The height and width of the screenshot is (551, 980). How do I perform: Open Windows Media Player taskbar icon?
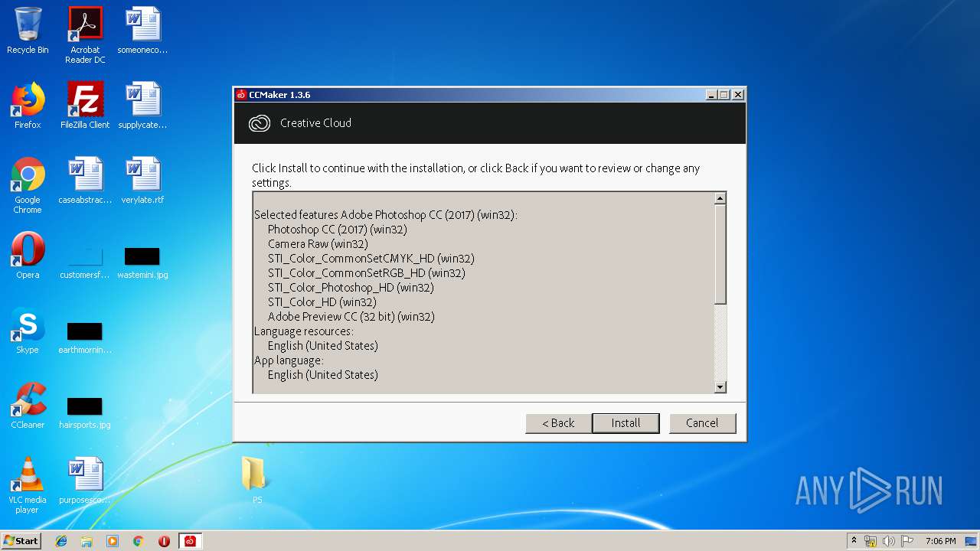[113, 541]
